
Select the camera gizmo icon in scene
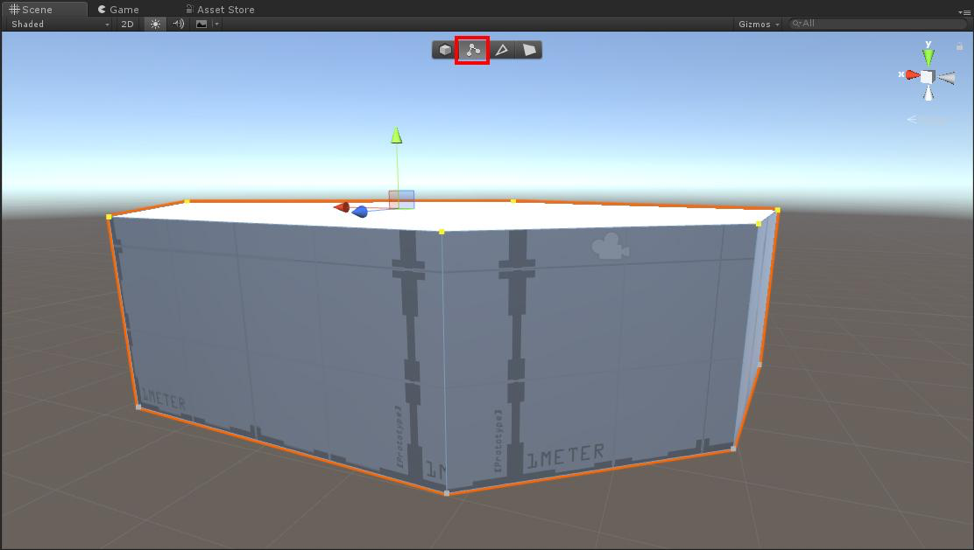[610, 246]
